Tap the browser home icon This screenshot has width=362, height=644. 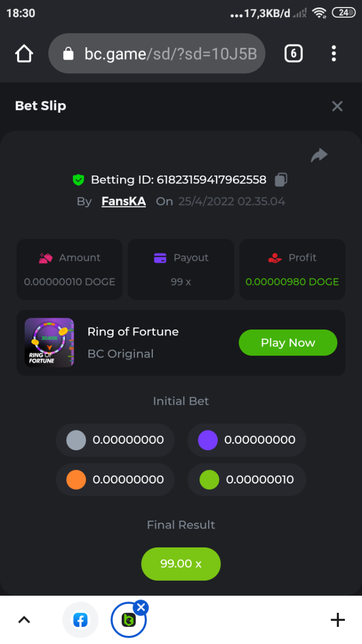pyautogui.click(x=24, y=54)
